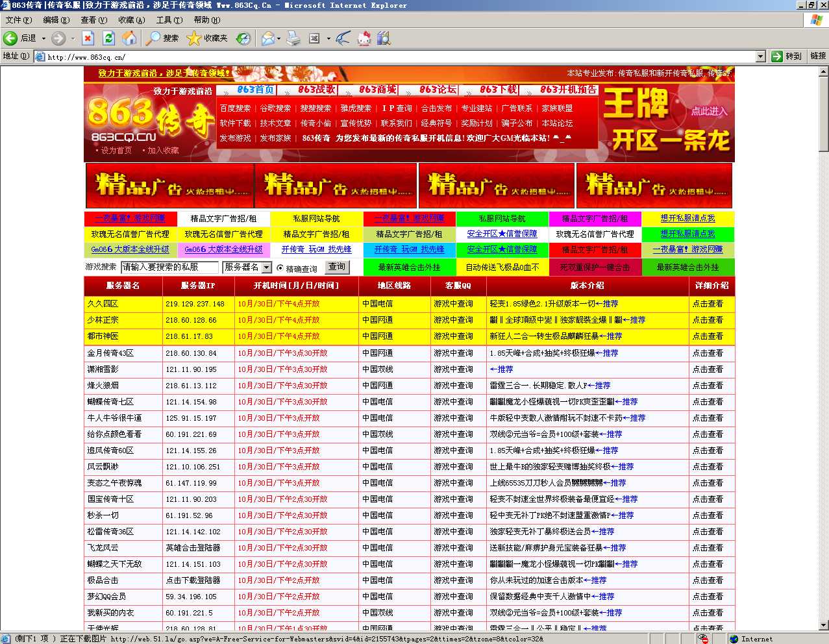Click the Refresh page icon
Viewport: 829px width, 644px height.
[108, 38]
